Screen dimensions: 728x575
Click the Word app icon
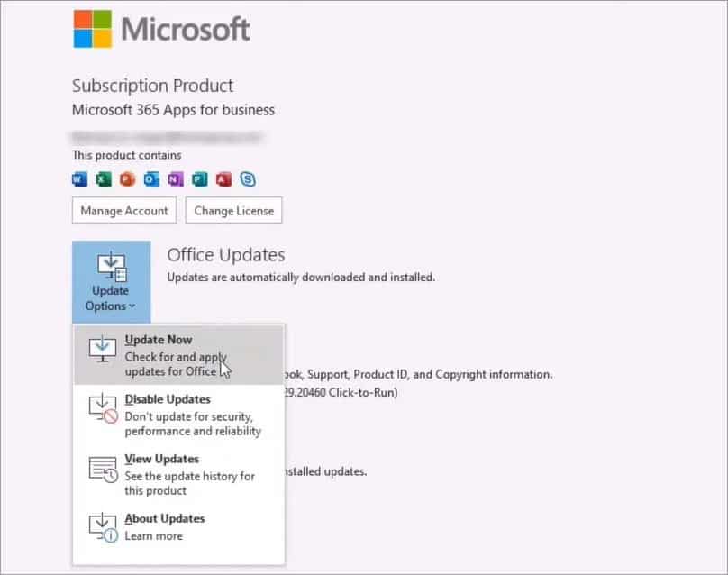point(80,179)
